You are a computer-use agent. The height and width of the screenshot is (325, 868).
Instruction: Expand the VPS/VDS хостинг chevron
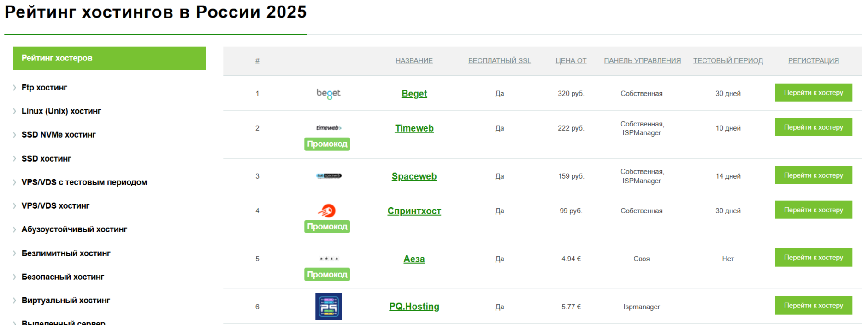coord(14,206)
